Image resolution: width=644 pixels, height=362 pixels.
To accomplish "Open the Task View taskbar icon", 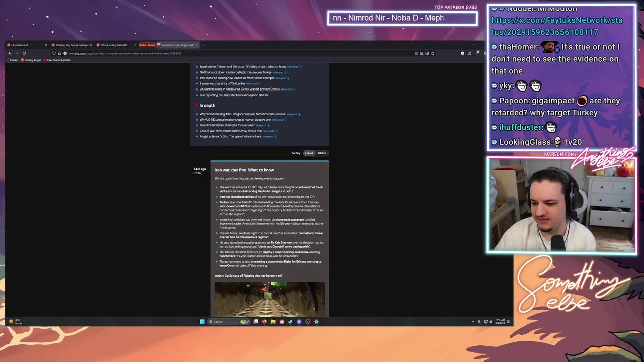I will click(x=256, y=322).
